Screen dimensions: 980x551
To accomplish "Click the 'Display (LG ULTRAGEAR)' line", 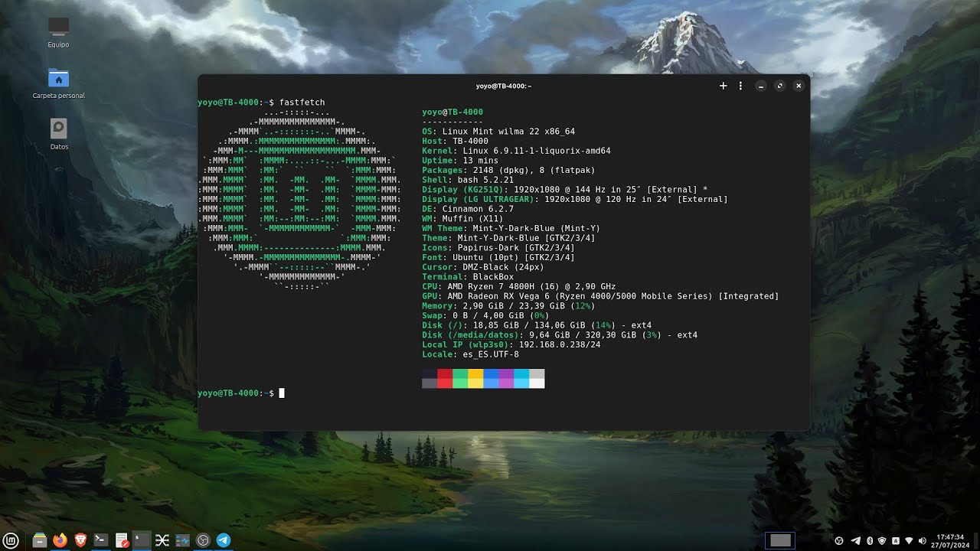I will tap(575, 199).
